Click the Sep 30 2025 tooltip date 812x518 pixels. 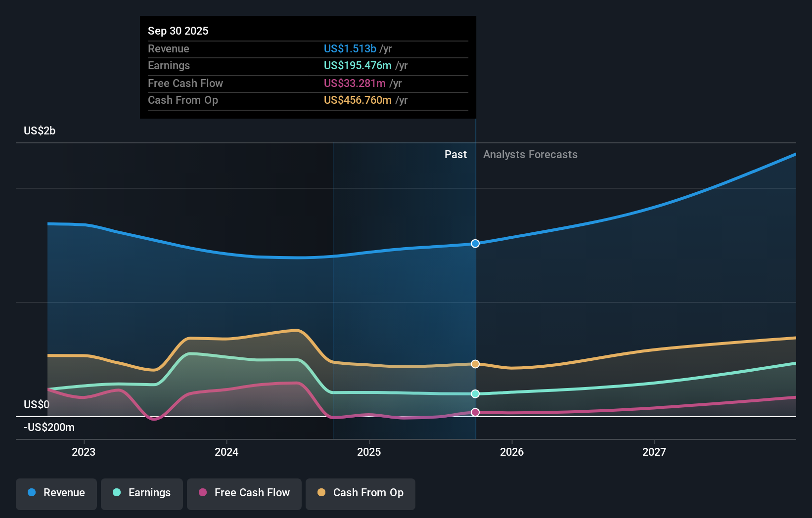(178, 31)
